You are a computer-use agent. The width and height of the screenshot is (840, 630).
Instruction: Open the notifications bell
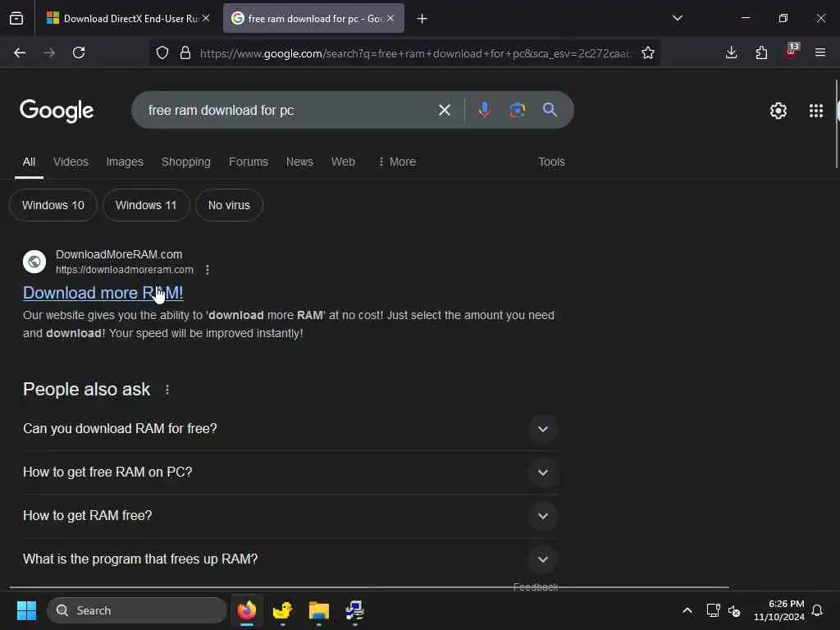pyautogui.click(x=817, y=610)
